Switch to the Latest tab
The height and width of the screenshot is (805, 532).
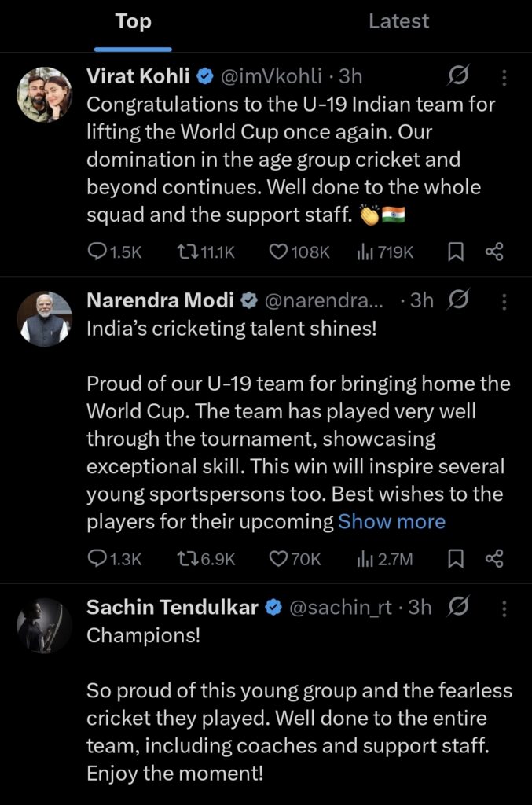pyautogui.click(x=398, y=22)
